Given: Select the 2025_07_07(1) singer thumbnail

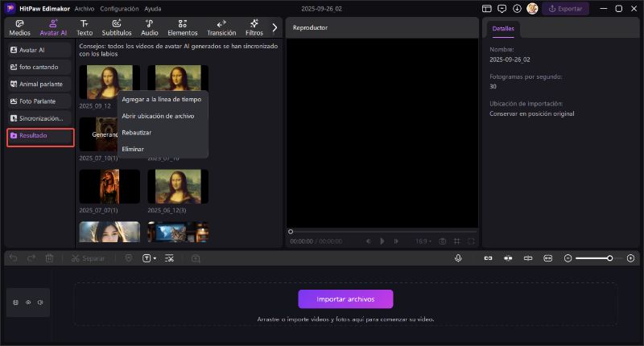Looking at the screenshot, I should click(109, 187).
